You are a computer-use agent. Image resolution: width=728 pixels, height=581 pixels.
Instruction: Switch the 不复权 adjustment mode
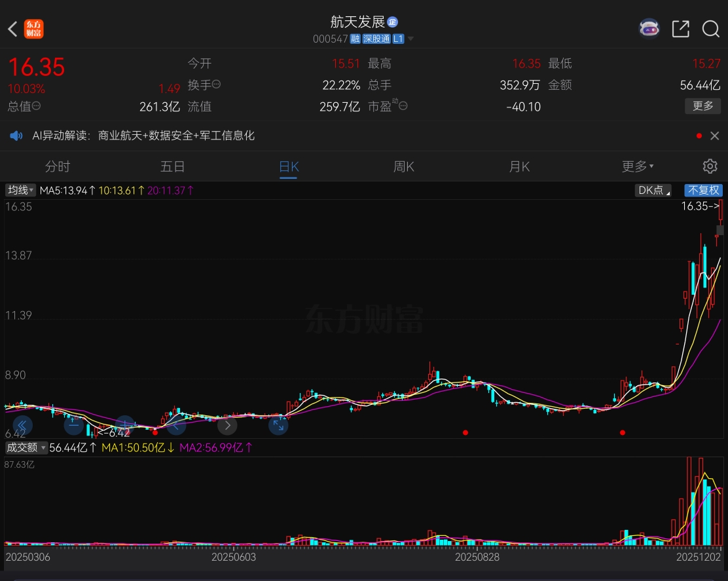pos(703,190)
